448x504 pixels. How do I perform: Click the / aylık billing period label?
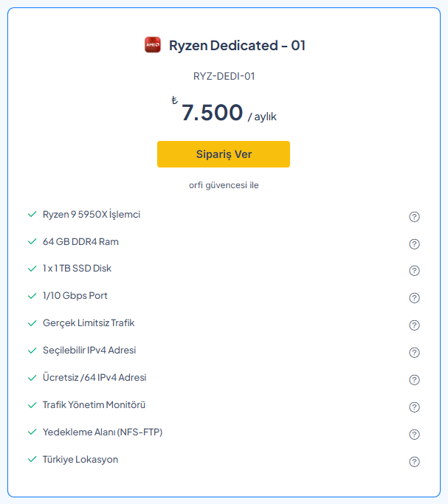(x=262, y=117)
